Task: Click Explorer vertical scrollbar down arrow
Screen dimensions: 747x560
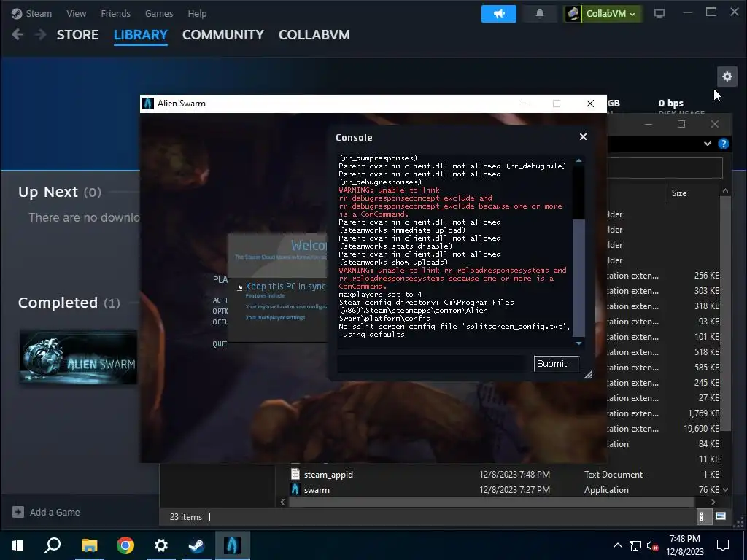Action: (726, 489)
